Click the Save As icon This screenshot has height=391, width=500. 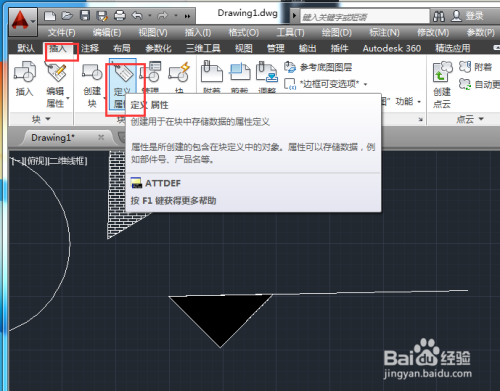pos(102,16)
